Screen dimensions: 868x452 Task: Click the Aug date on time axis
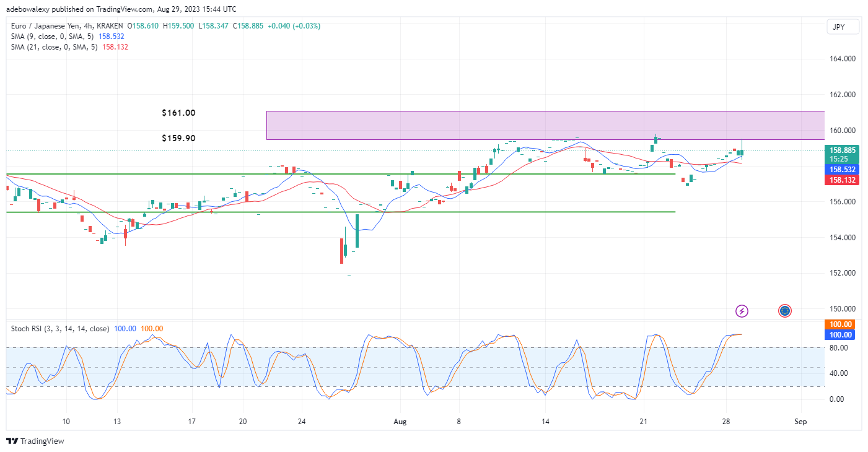[400, 421]
